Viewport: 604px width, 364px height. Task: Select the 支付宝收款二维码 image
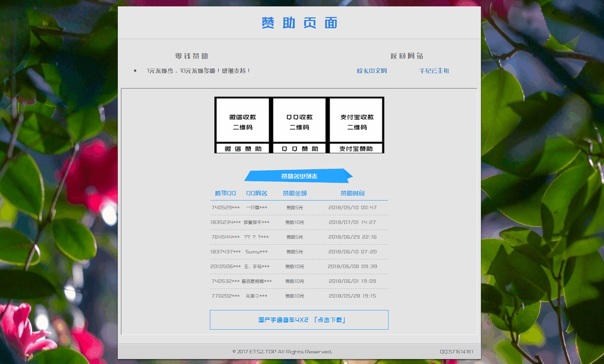tap(356, 120)
